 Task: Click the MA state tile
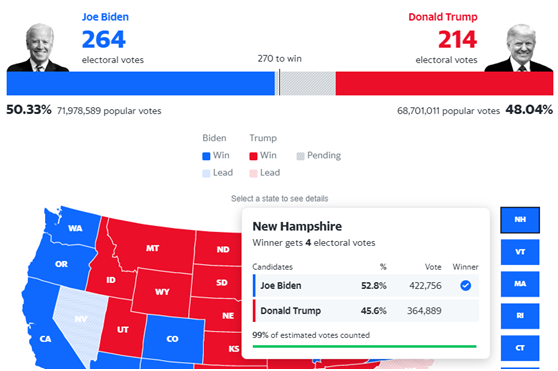520,284
